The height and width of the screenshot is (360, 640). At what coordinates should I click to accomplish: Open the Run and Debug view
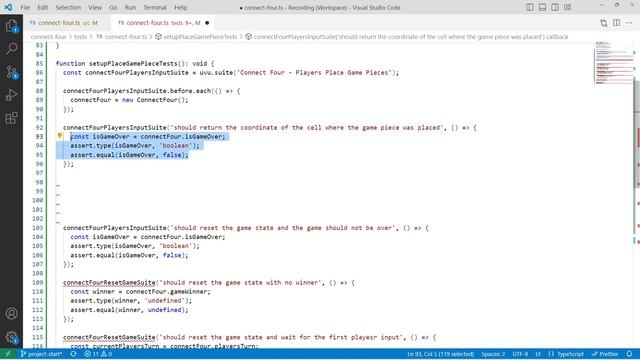click(11, 95)
